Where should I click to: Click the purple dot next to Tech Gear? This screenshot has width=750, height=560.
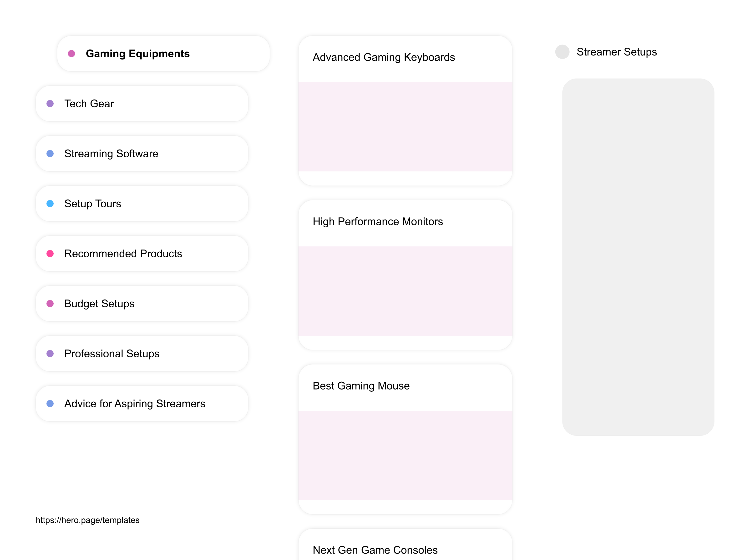pyautogui.click(x=50, y=103)
